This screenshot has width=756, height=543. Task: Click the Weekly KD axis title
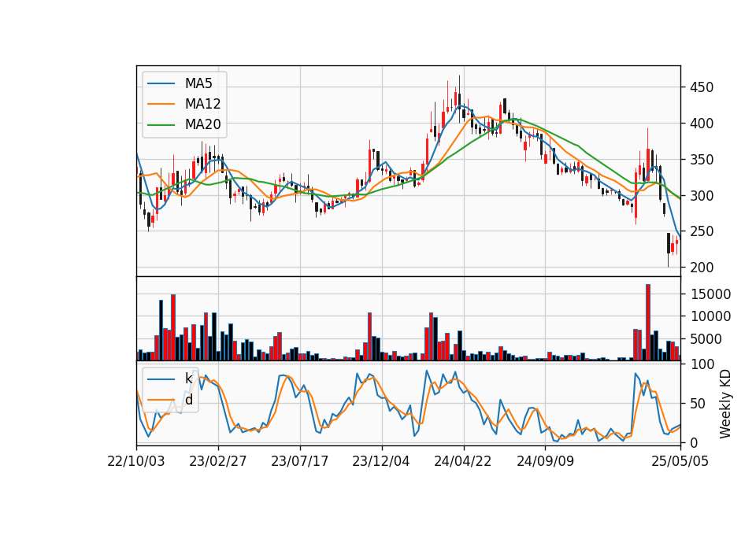725,404
